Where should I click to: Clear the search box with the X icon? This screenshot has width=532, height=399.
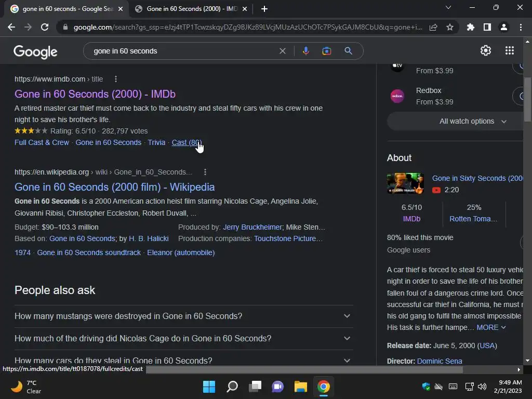point(282,51)
